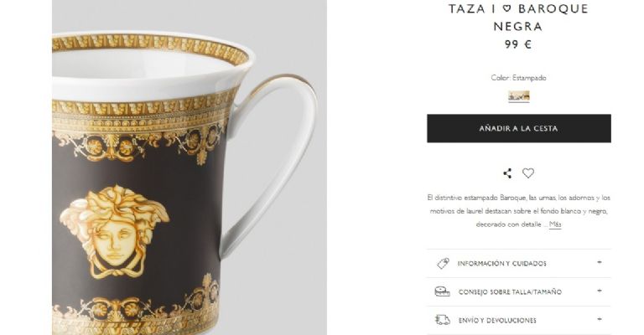
Task: Click the share icon
Action: pos(507,173)
